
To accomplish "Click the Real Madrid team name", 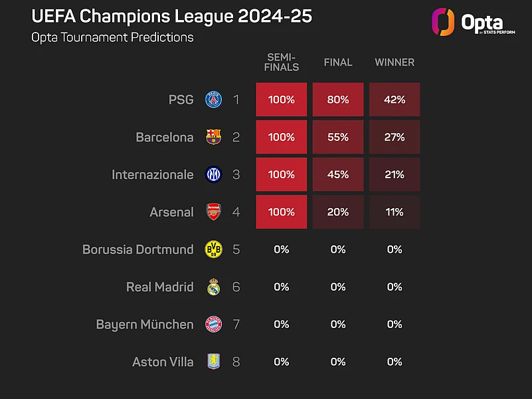I will [x=160, y=287].
